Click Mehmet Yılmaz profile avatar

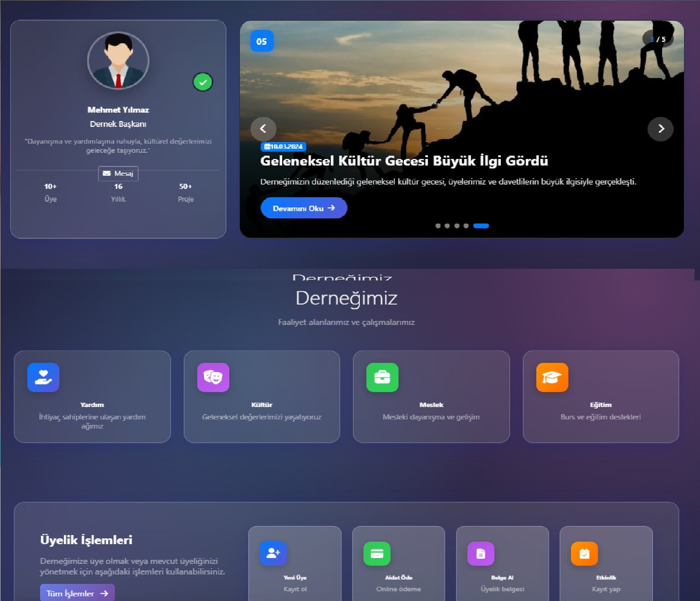point(118,61)
